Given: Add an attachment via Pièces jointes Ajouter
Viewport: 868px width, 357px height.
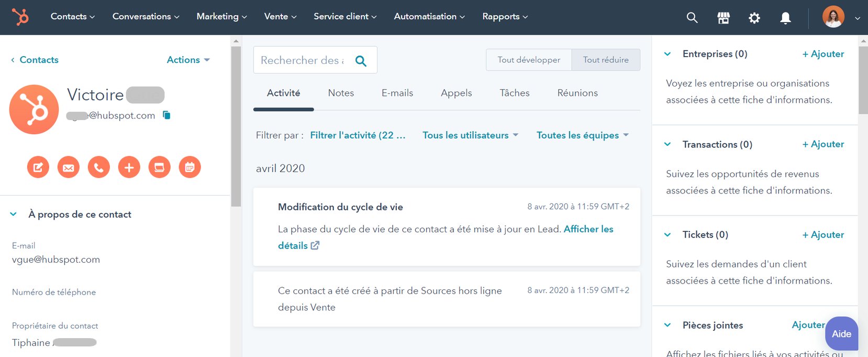Looking at the screenshot, I should (x=808, y=325).
